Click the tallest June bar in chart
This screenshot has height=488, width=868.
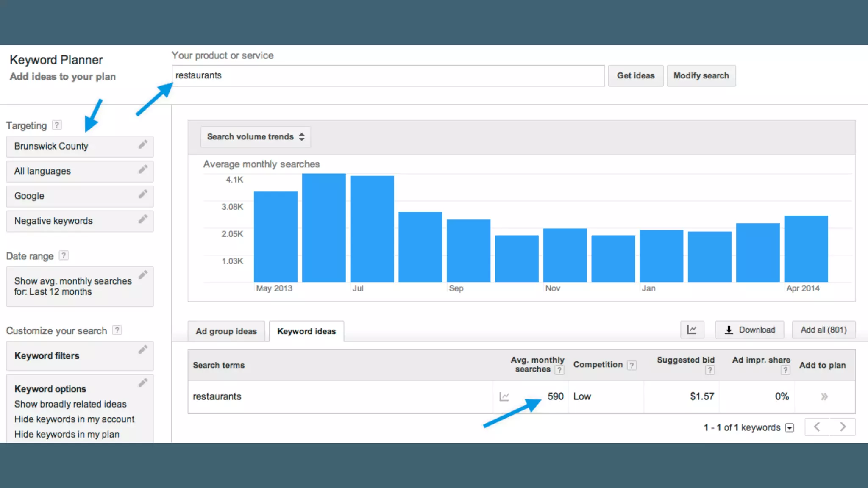pyautogui.click(x=324, y=228)
